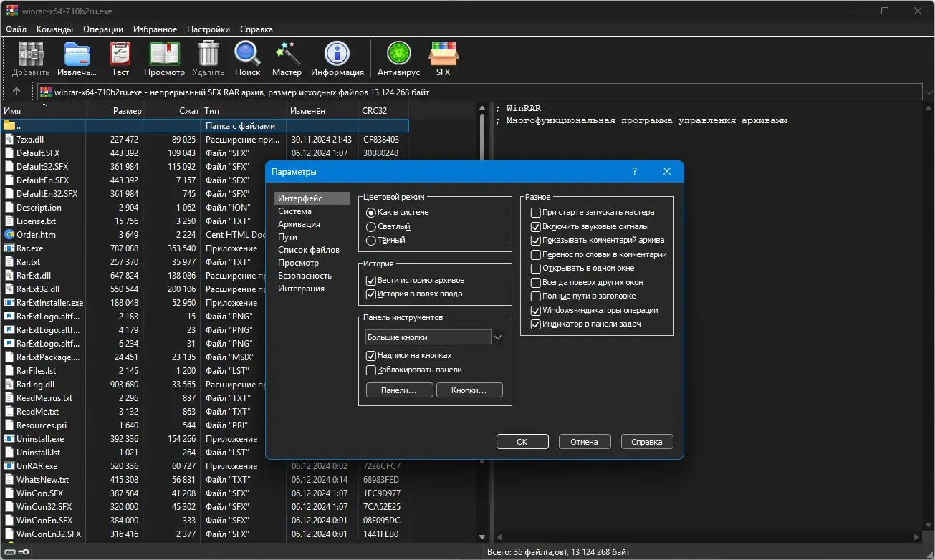The height and width of the screenshot is (560, 935).
Task: Run the Тест archive test icon
Action: (120, 55)
